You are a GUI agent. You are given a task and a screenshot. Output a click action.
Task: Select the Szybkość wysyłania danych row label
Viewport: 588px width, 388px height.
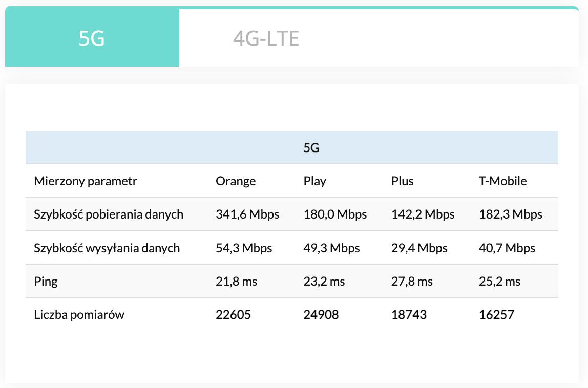[x=107, y=248]
